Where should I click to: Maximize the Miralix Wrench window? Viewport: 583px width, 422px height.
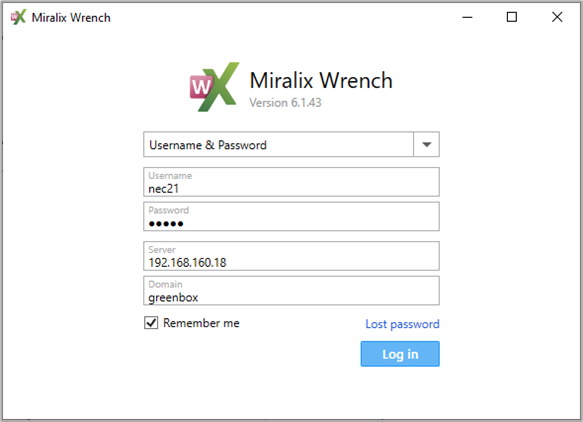(512, 17)
